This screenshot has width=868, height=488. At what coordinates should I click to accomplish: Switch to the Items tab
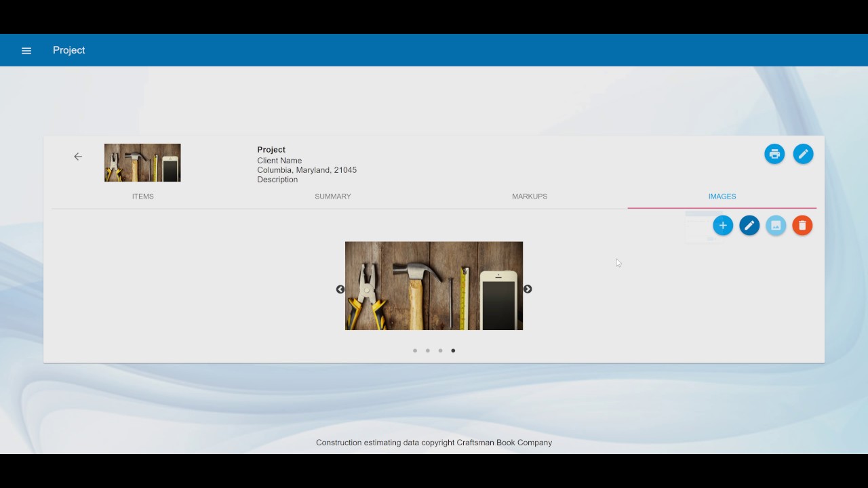(x=143, y=197)
